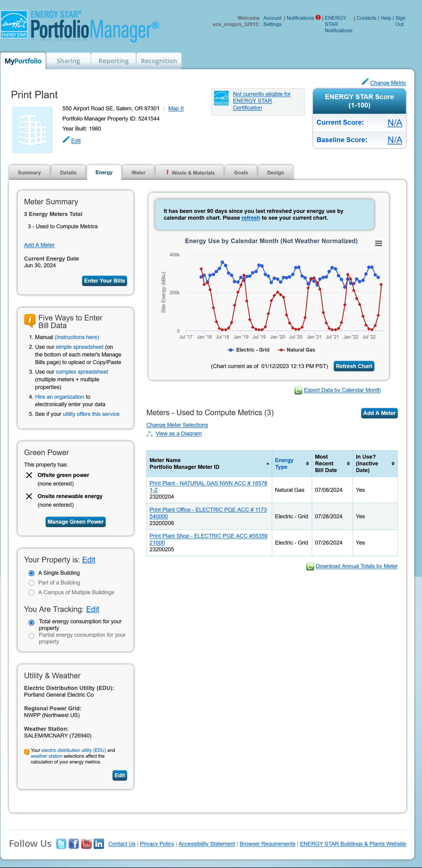Go to the MyPortfolio tab

[23, 61]
